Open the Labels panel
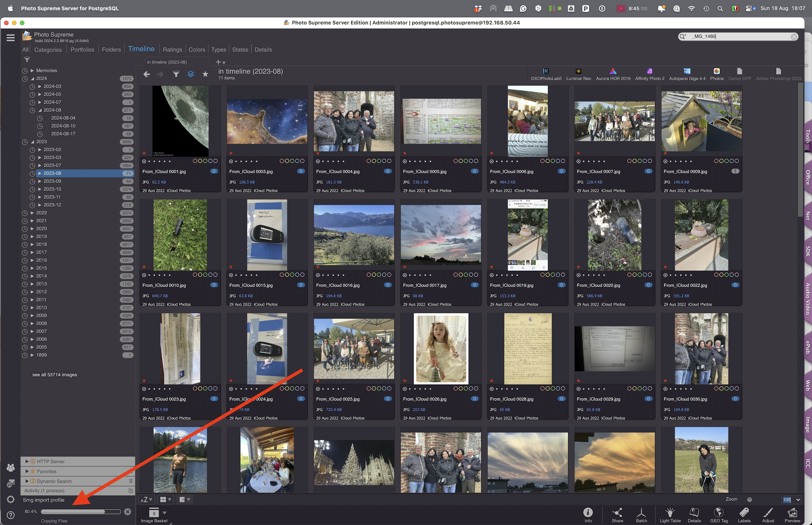812x525 pixels. coord(744,515)
